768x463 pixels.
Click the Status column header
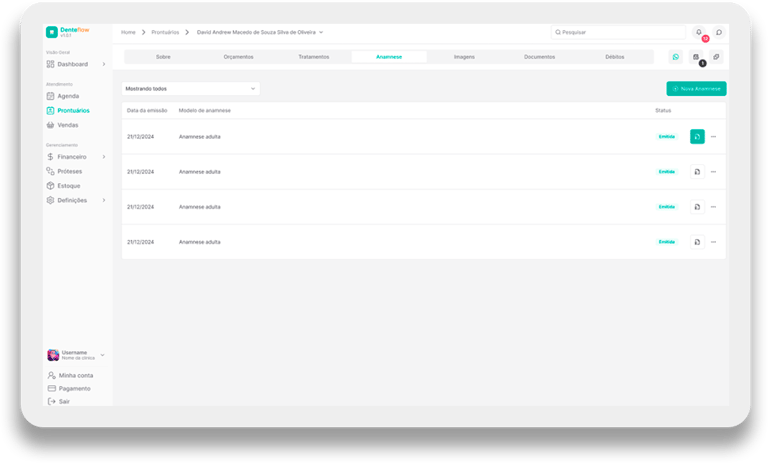coord(663,111)
